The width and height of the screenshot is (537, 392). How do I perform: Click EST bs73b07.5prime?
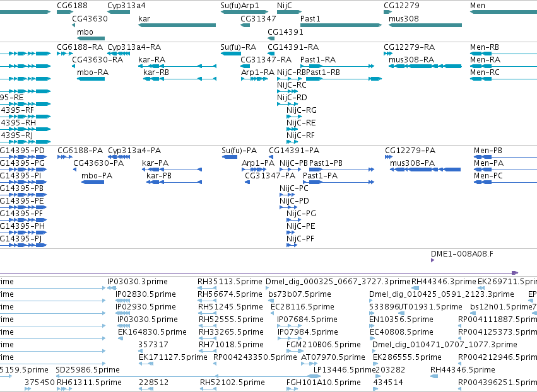click(x=300, y=294)
